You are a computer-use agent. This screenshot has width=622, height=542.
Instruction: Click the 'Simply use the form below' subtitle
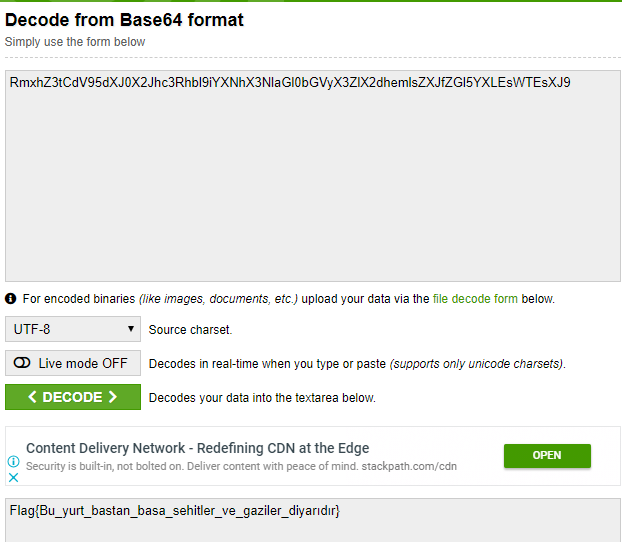click(75, 42)
